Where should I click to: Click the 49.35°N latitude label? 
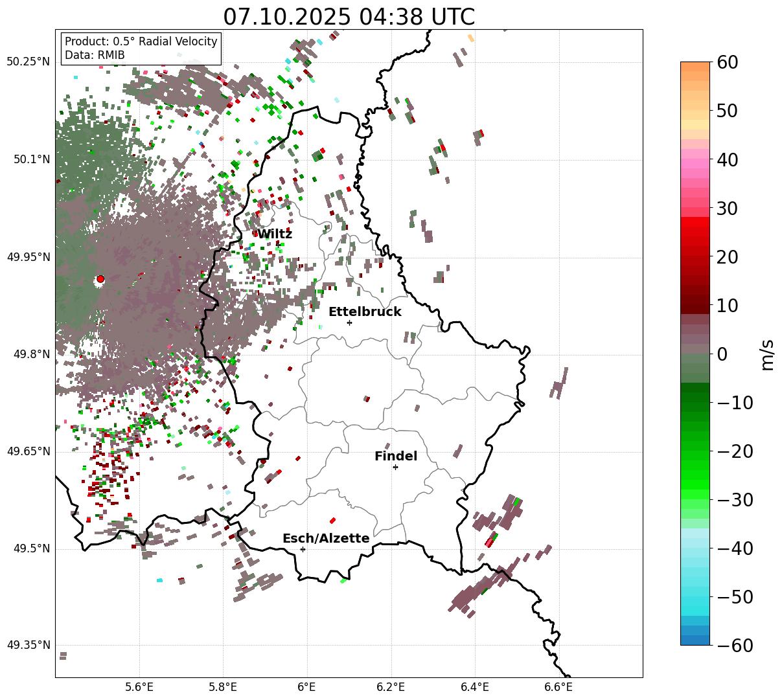(x=28, y=645)
